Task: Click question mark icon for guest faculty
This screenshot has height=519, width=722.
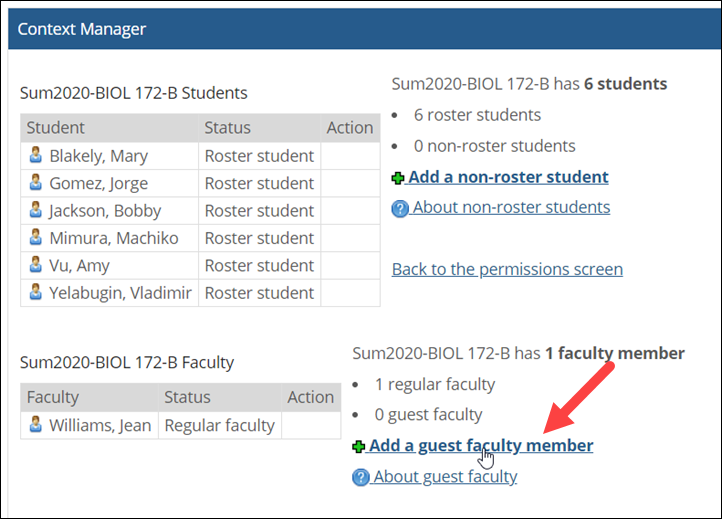Action: [x=361, y=477]
